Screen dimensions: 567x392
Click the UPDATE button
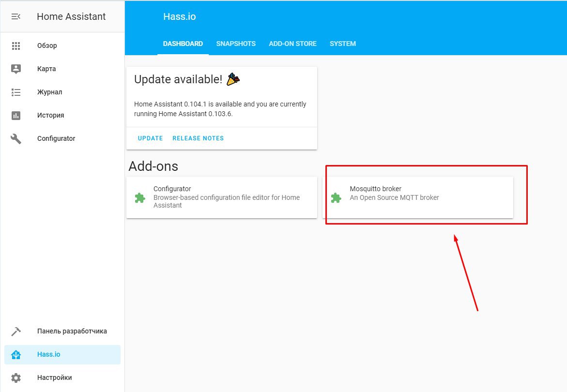click(151, 138)
